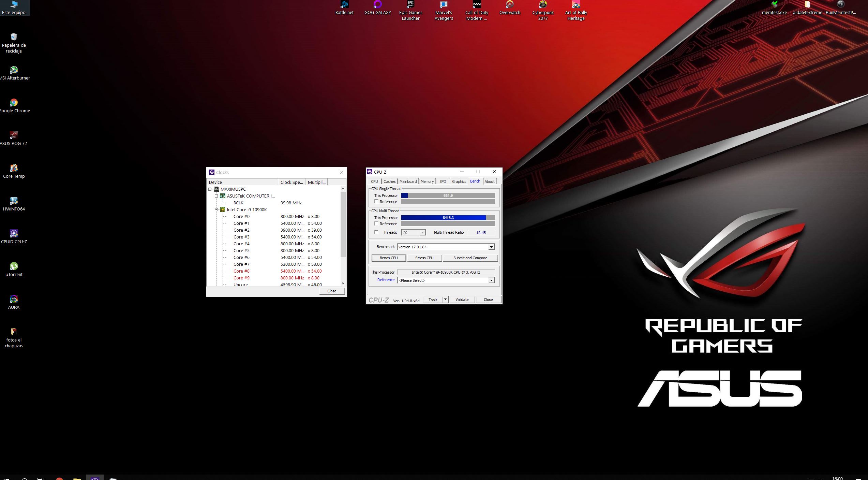Open Overwatch desktop shortcut

[510, 8]
